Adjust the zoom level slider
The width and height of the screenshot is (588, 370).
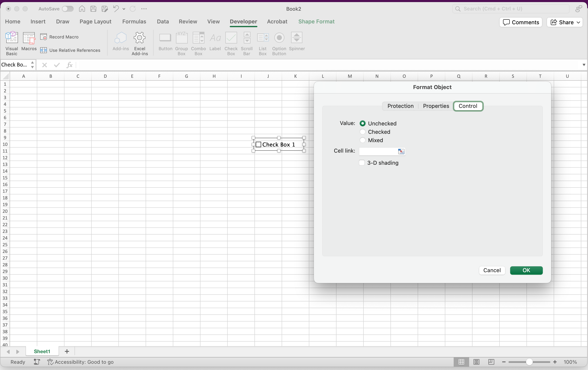point(529,362)
